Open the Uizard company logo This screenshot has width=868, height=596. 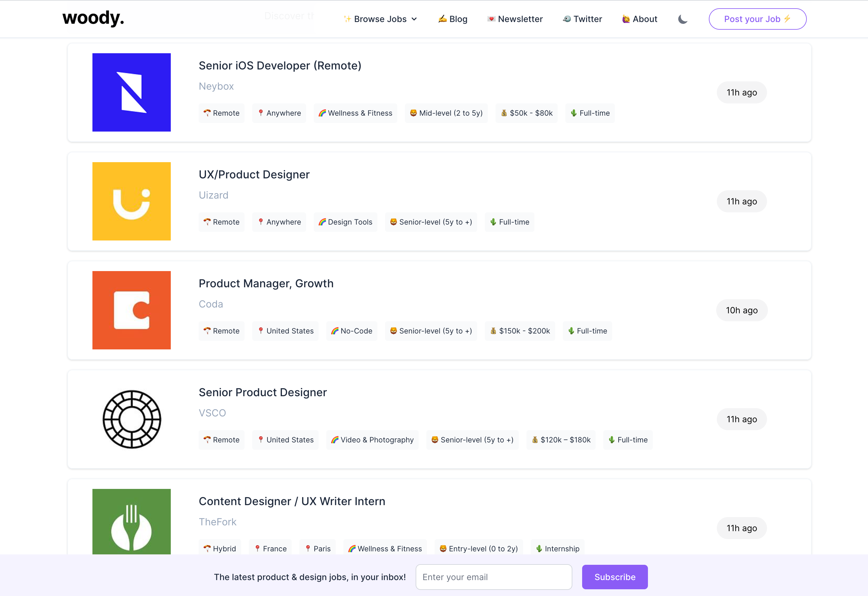(x=132, y=201)
